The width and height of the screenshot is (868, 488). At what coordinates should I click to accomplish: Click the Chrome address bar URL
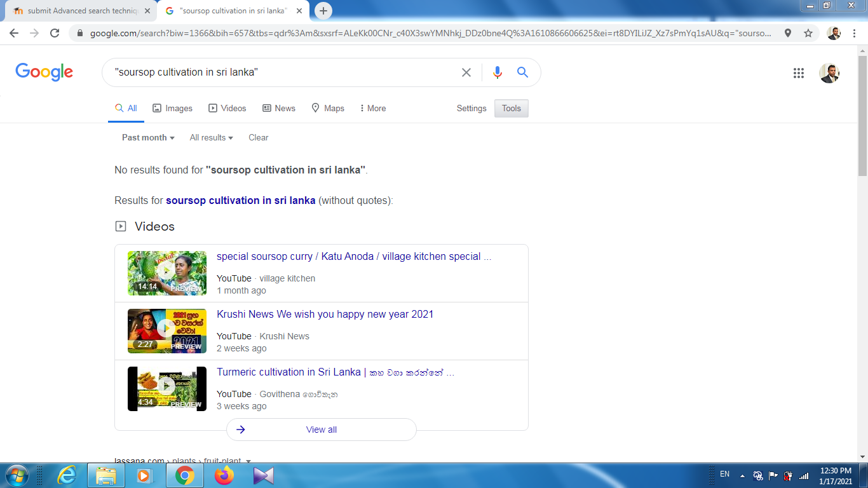pos(430,33)
